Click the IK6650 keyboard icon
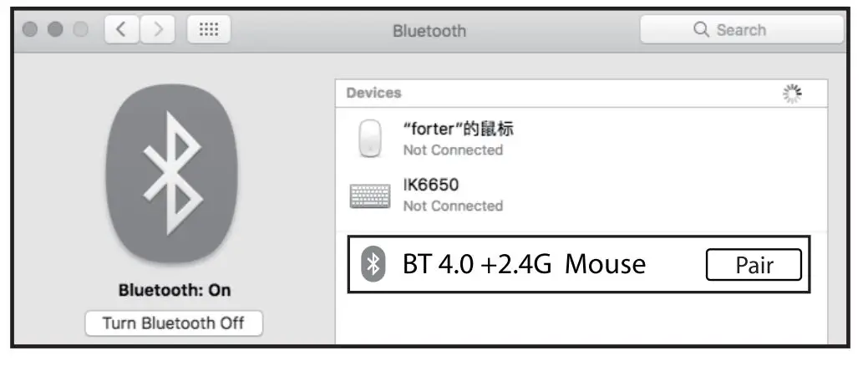 tap(369, 196)
